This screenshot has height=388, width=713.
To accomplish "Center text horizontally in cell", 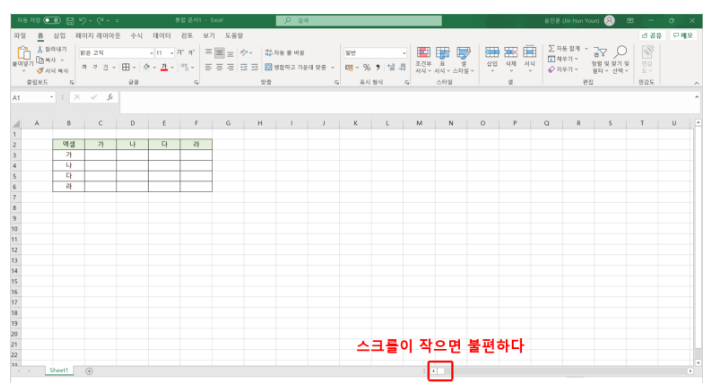I will click(x=219, y=67).
